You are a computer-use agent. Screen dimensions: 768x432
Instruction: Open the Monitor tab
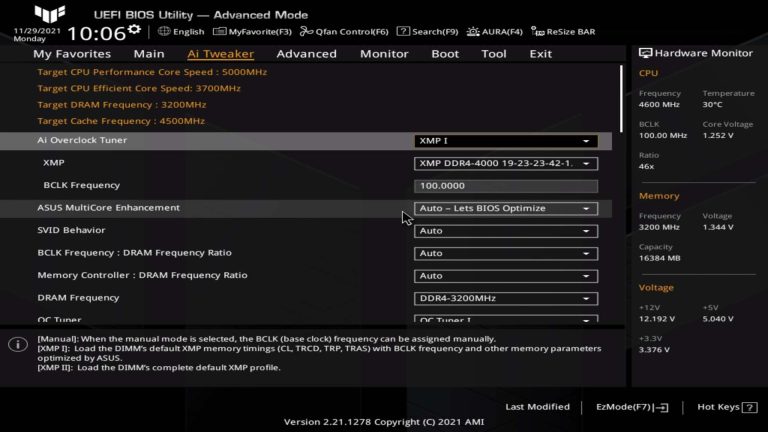[384, 54]
